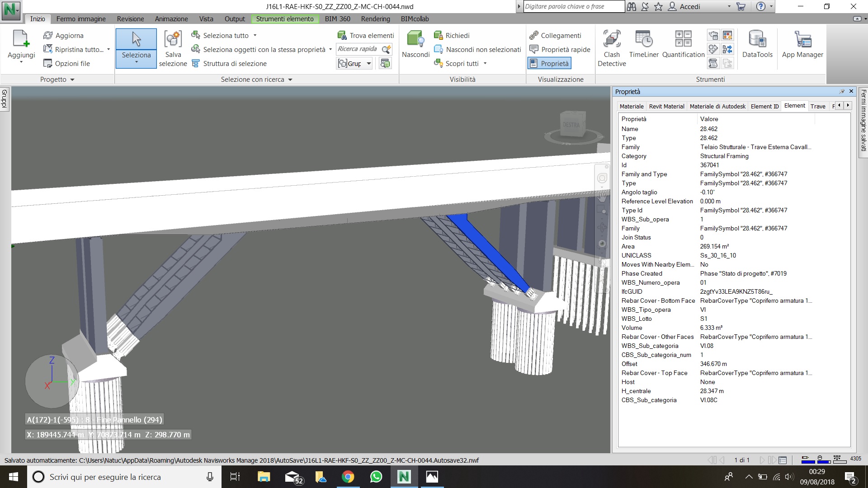This screenshot has height=488, width=868.
Task: Open the Scripter scroll icon
Action: click(x=713, y=63)
